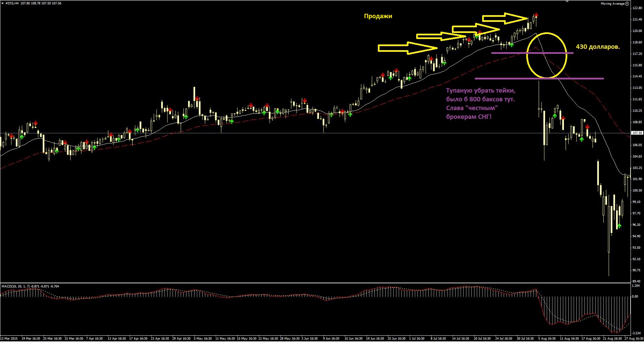Click the 1 Jul 16:30 time label
Image resolution: width=644 pixels, height=342 pixels.
pos(417,339)
